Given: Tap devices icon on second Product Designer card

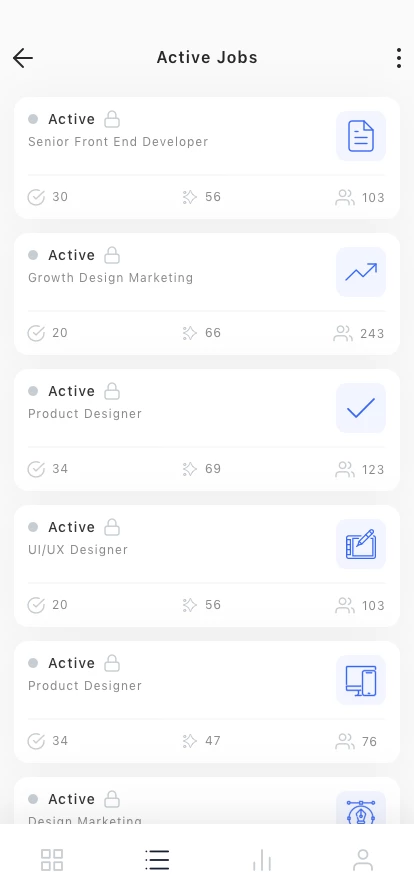Looking at the screenshot, I should [361, 680].
